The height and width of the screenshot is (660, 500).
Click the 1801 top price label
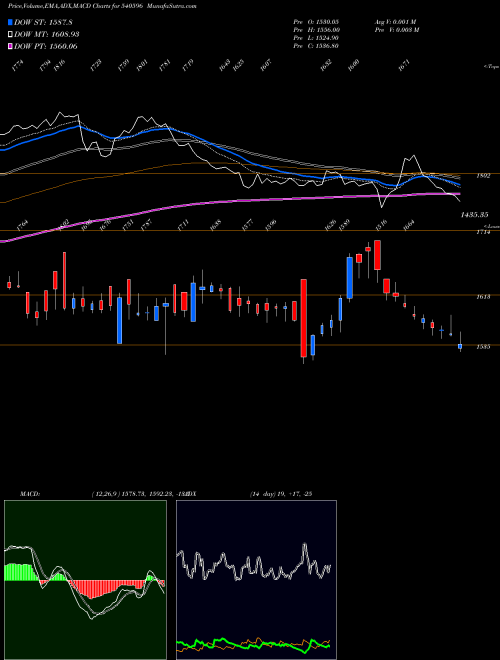pyautogui.click(x=142, y=66)
